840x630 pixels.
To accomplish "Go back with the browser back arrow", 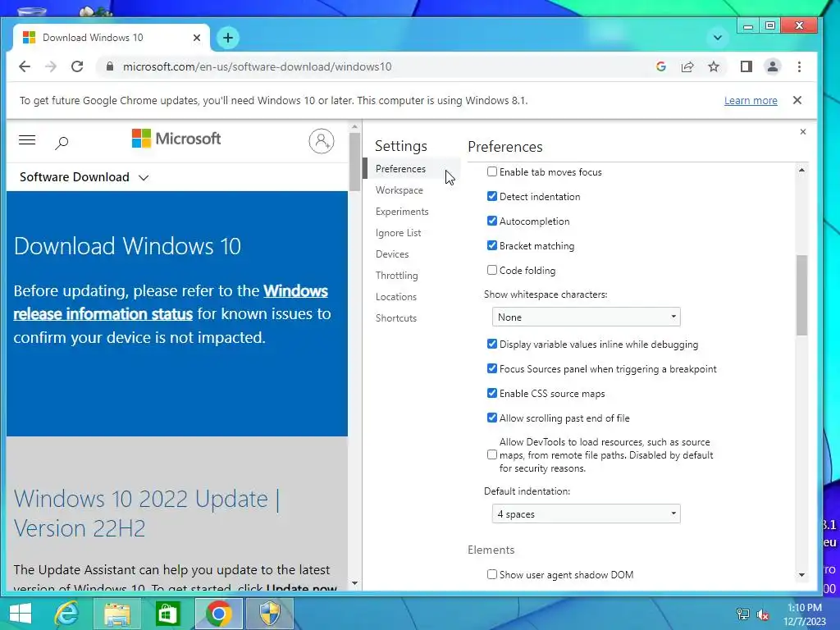I will coord(25,66).
